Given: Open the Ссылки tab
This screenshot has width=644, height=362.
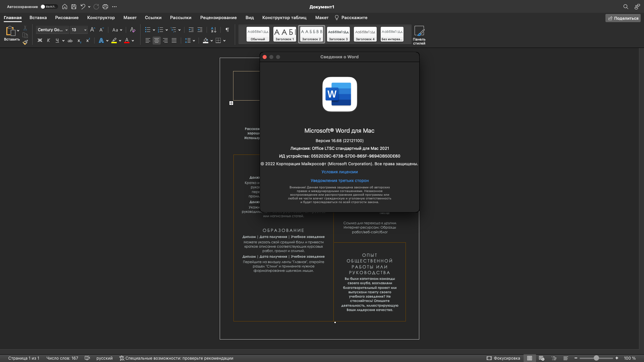Looking at the screenshot, I should tap(153, 18).
